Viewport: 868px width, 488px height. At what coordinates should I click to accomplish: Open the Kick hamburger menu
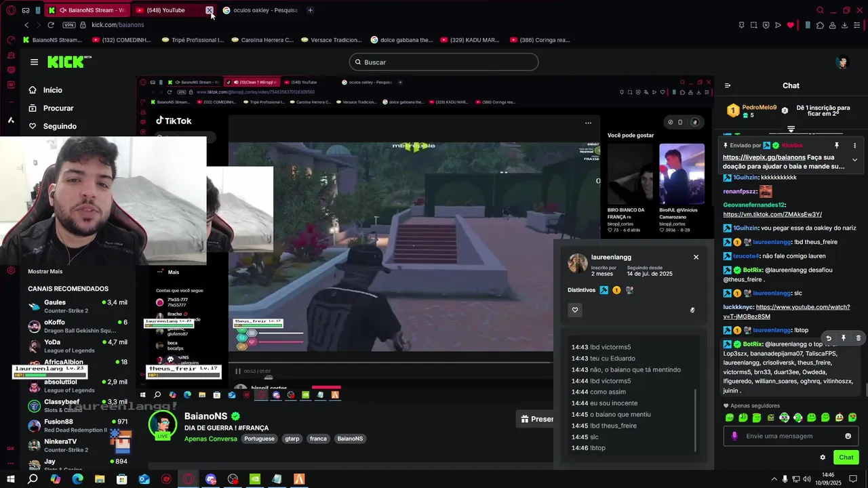[34, 62]
